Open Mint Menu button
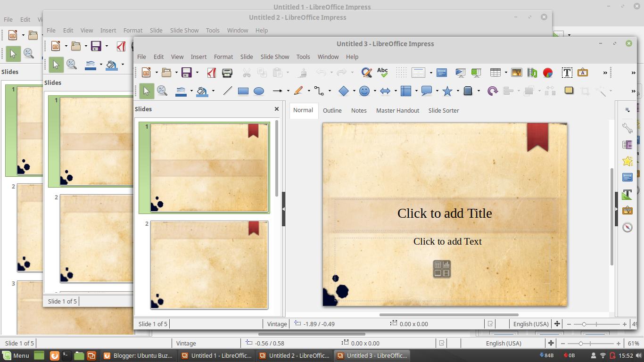Screen dimensions: 644x362 point(16,356)
